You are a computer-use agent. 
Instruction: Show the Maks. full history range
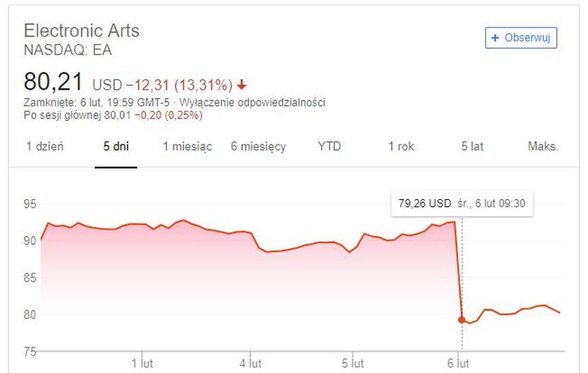click(x=543, y=147)
